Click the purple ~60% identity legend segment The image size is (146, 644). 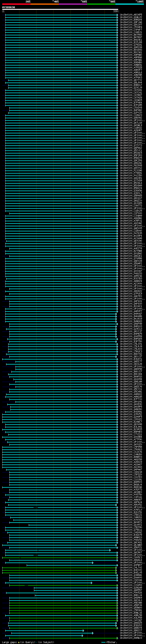(x=73, y=4)
